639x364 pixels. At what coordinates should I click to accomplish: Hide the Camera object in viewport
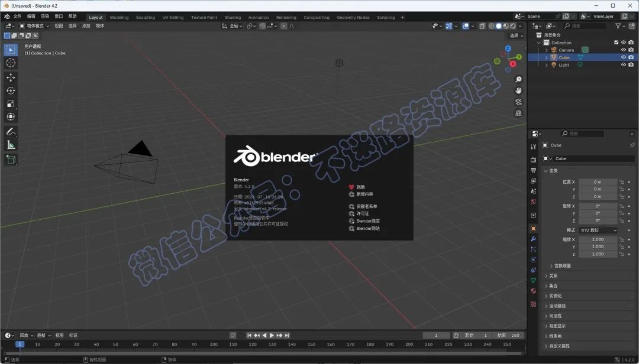point(623,50)
